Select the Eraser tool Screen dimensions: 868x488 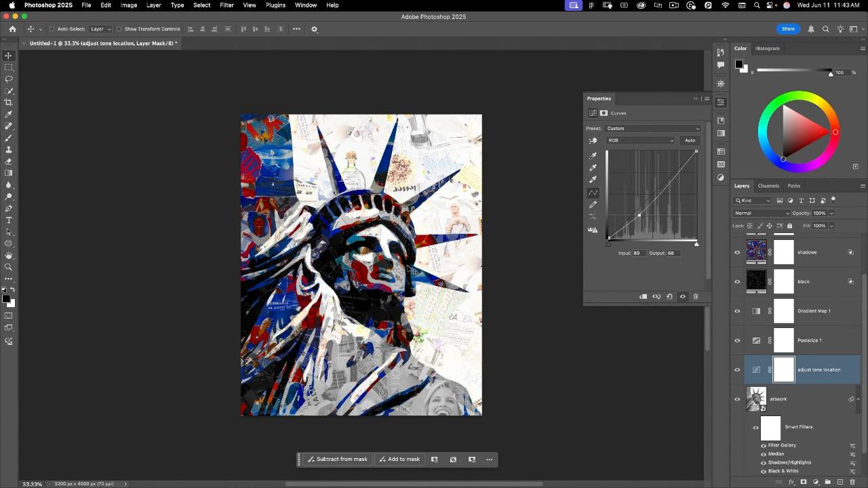tap(9, 161)
